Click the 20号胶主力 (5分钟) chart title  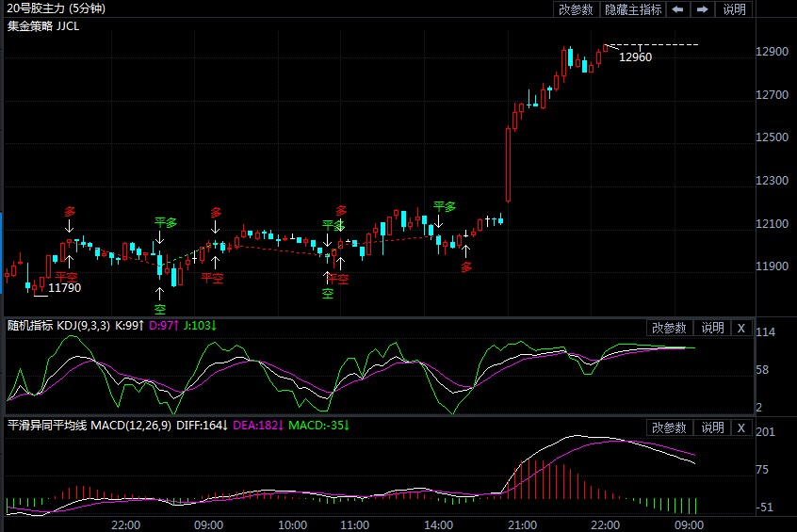pos(57,8)
